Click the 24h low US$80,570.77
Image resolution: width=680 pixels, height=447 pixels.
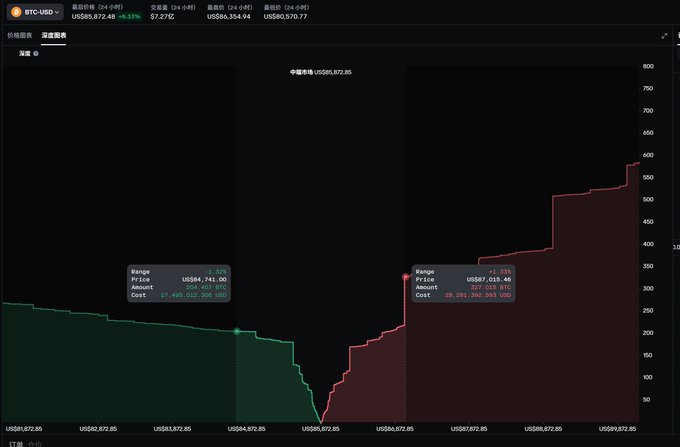(285, 16)
